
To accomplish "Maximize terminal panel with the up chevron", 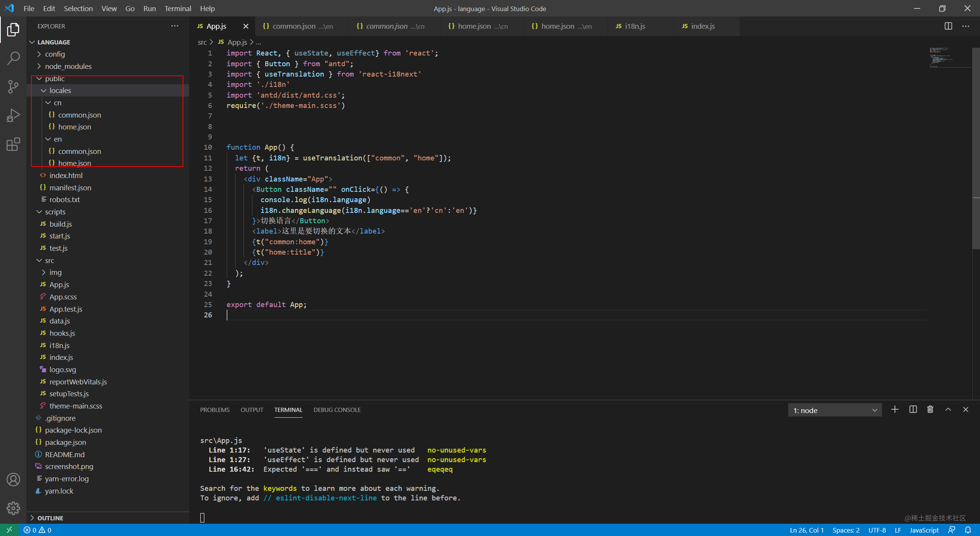I will click(948, 410).
